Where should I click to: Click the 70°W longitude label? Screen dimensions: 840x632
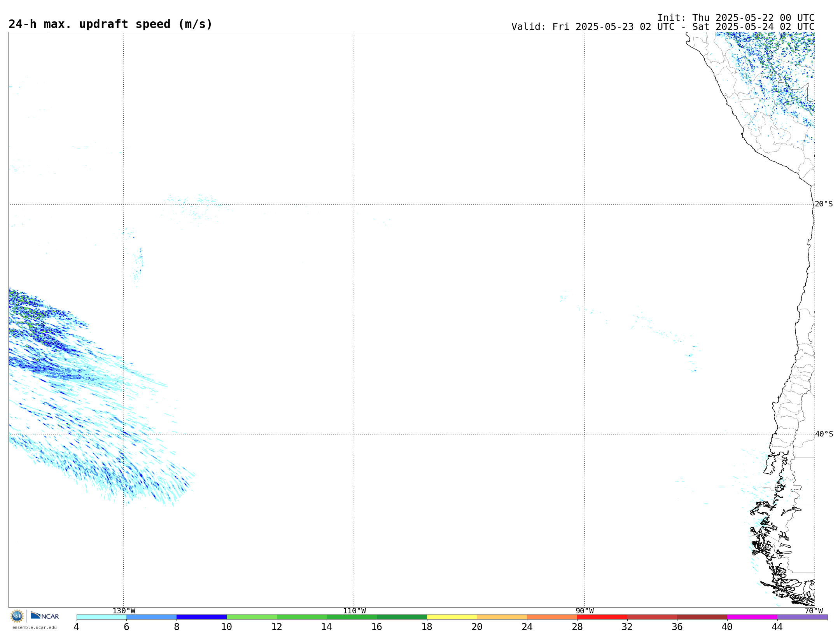(814, 611)
